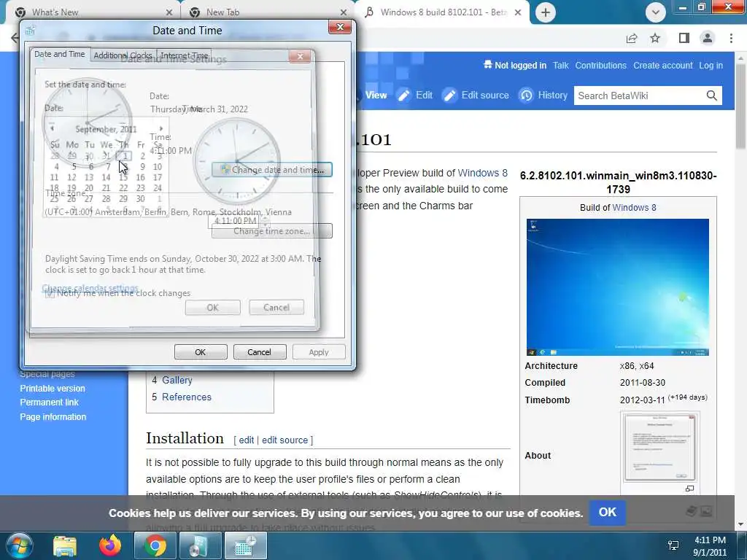
Task: Click the BetaWiki search magnifier icon
Action: (711, 96)
